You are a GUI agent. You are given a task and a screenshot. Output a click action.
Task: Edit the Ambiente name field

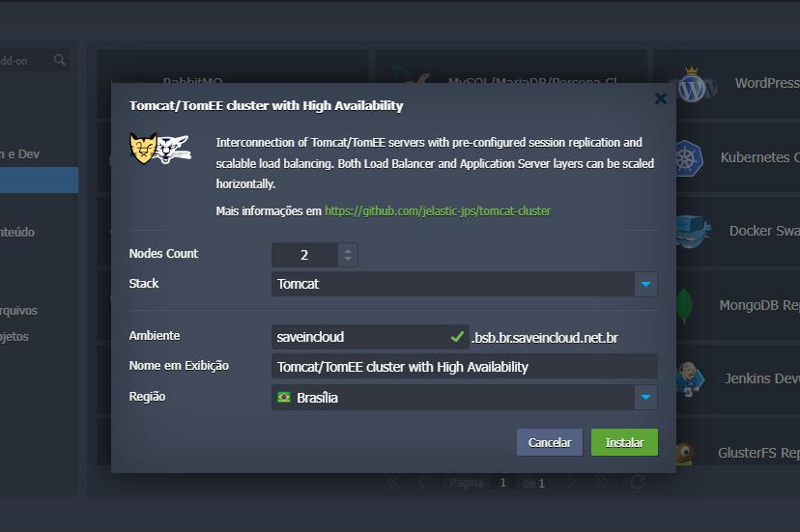click(357, 337)
